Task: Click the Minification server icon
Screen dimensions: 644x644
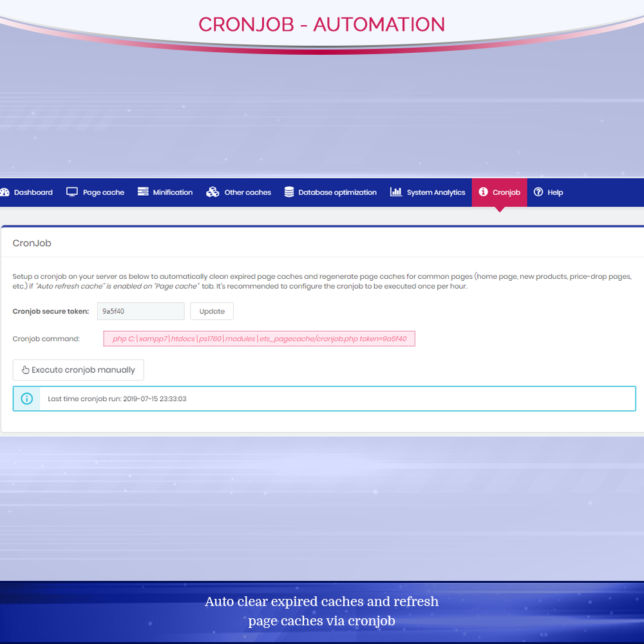Action: point(143,192)
